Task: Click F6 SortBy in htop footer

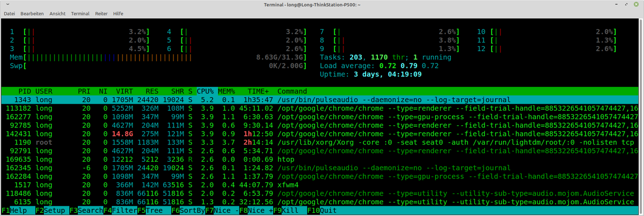Action: point(188,211)
